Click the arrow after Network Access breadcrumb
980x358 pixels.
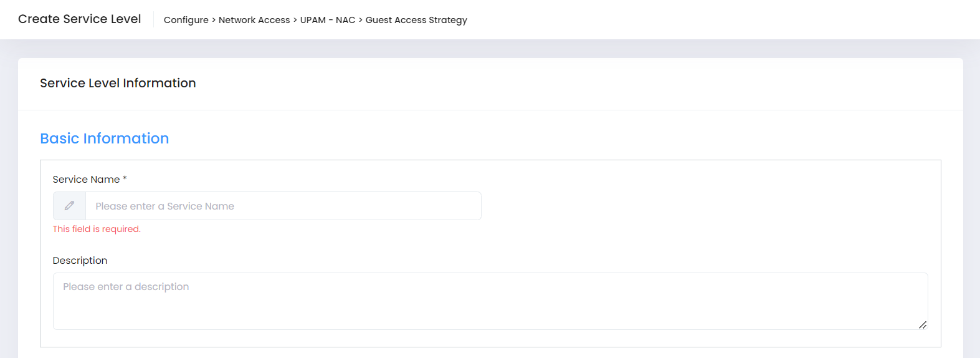pyautogui.click(x=295, y=20)
